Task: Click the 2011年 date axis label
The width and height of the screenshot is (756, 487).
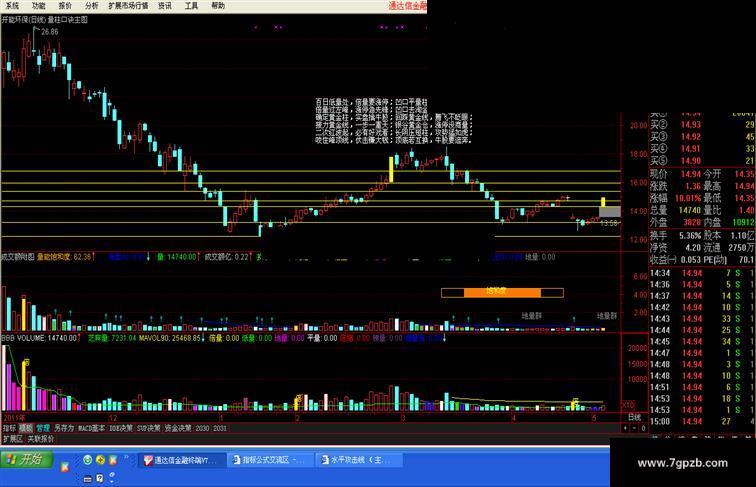Action: pos(14,418)
